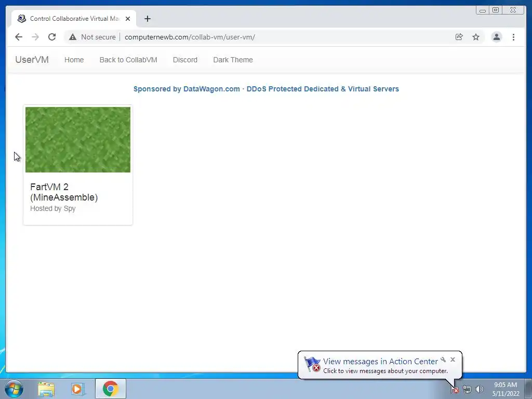Viewport: 532px width, 399px height.
Task: Open the Chrome profile avatar
Action: coord(496,37)
